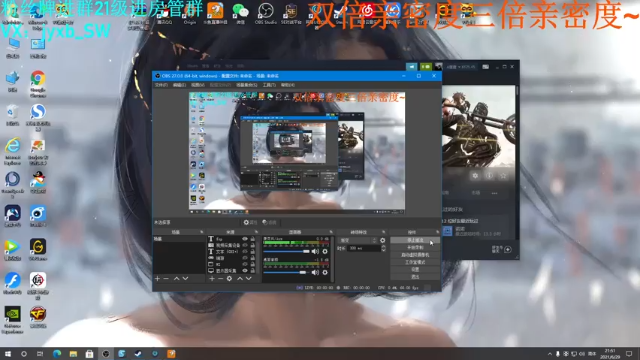The width and height of the screenshot is (640, 360).
Task: Open the transition type dropdown in Scene Transitions
Action: (358, 240)
